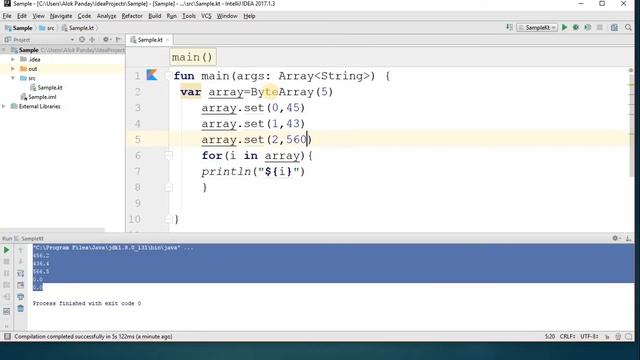Screen dimensions: 640x360
Task: Click Down the Stack Trace arrow
Action: (x=20, y=261)
